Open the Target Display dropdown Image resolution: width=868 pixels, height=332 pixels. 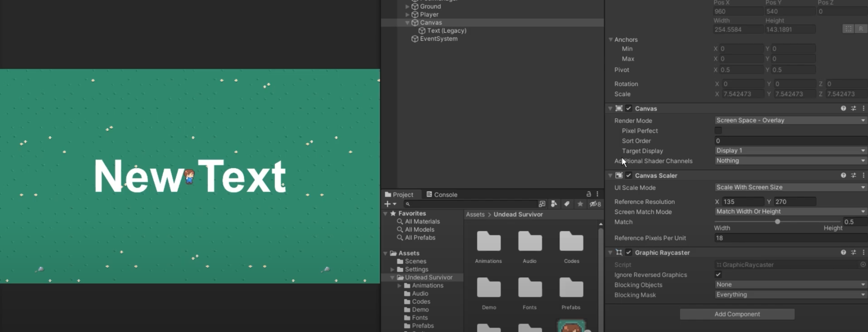pos(790,150)
